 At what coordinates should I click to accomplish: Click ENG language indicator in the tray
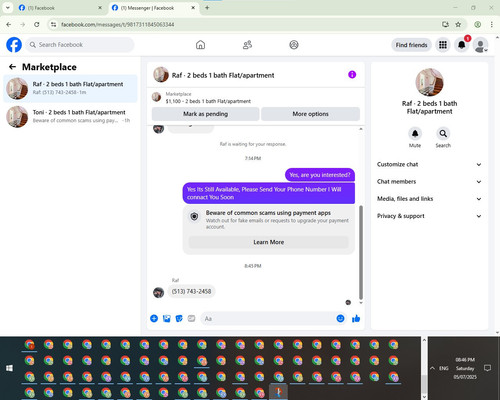click(444, 368)
